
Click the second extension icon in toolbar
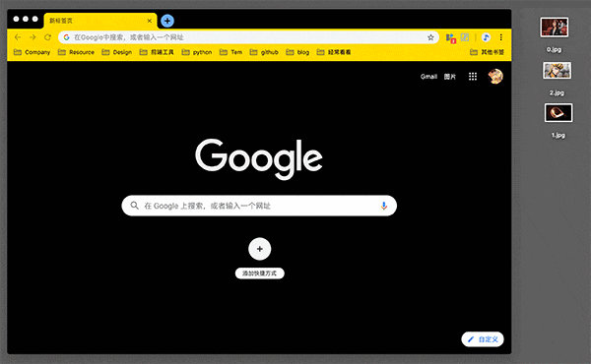[x=465, y=36]
